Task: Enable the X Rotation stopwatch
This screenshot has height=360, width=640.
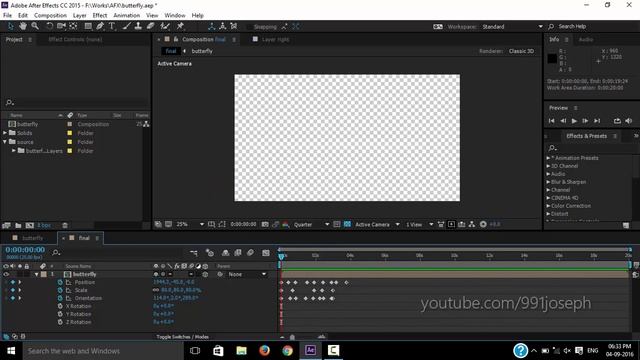Action: [60, 306]
